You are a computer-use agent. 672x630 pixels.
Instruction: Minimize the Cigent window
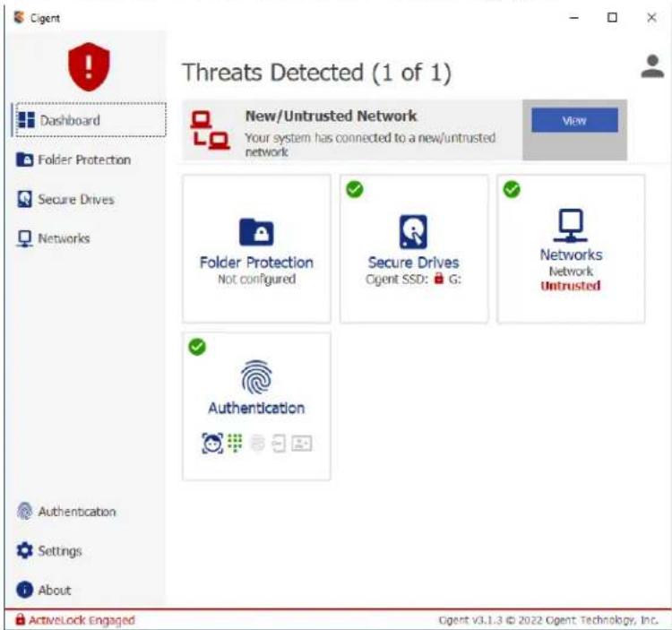pos(573,18)
